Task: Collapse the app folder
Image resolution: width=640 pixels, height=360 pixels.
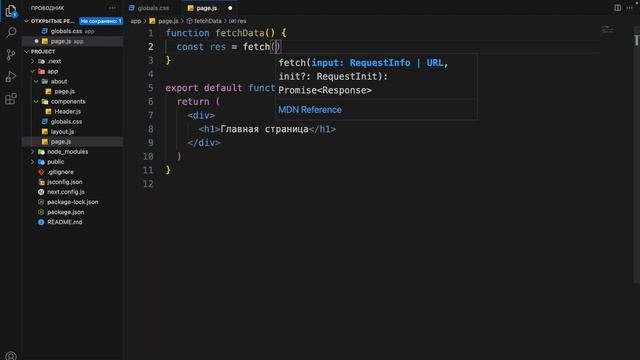Action: [32, 71]
